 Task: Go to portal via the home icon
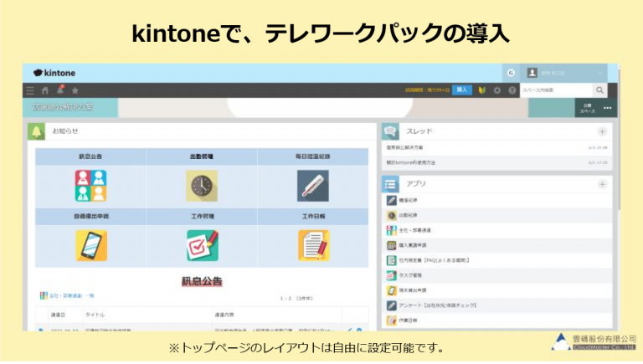pyautogui.click(x=45, y=90)
